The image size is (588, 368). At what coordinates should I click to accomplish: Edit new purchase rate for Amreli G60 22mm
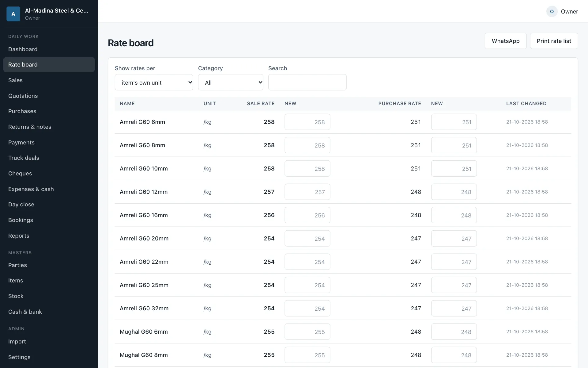click(454, 262)
